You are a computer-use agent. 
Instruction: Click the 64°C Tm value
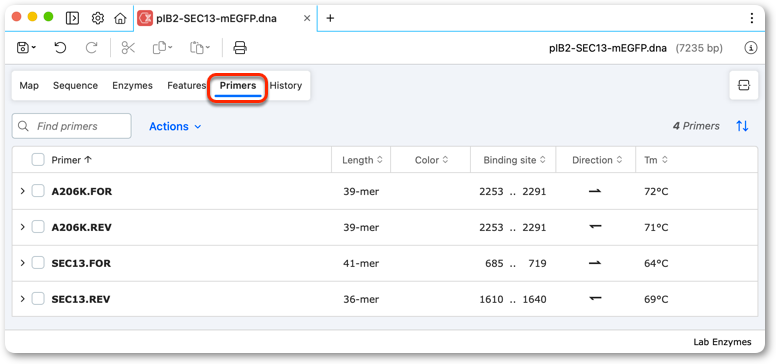click(656, 263)
